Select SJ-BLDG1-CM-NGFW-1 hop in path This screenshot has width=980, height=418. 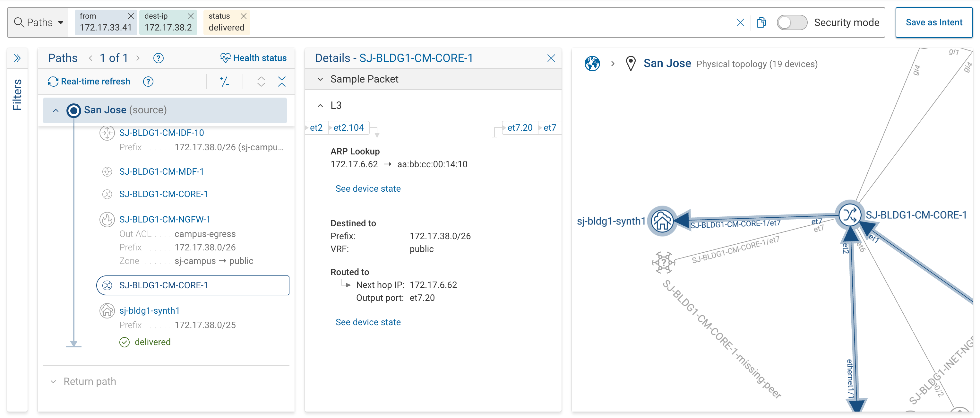click(164, 219)
